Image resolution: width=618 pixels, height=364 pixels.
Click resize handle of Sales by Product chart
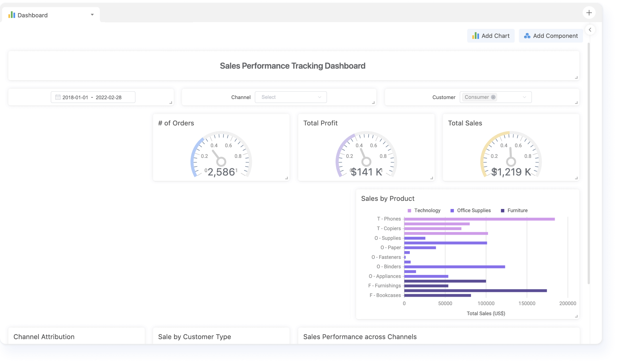576,316
